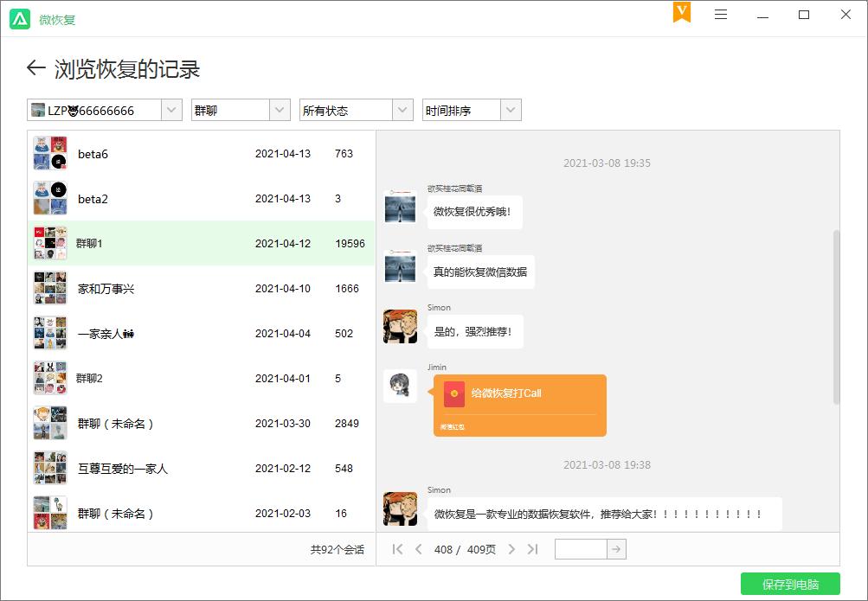This screenshot has height=601, width=868.
Task: Open the 给微恢复打Call red packet message
Action: click(520, 406)
